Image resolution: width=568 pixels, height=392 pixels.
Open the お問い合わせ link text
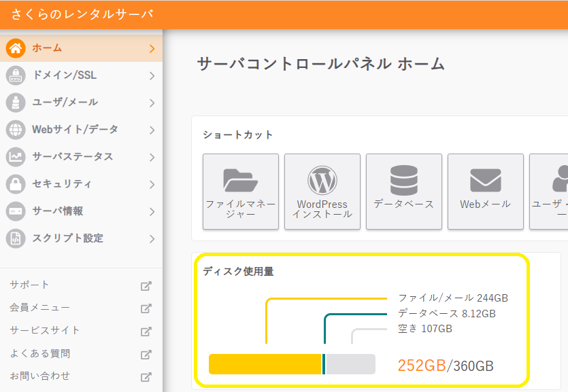coord(40,376)
